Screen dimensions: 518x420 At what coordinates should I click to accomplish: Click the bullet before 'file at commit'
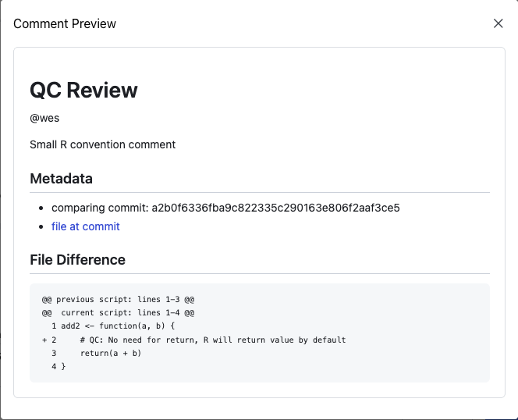[x=41, y=227]
